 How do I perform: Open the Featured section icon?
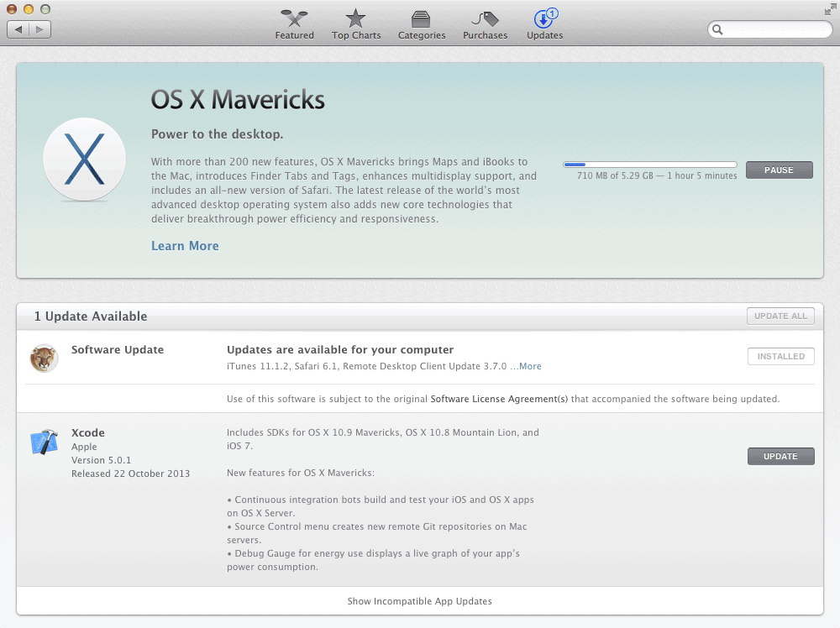click(x=294, y=19)
